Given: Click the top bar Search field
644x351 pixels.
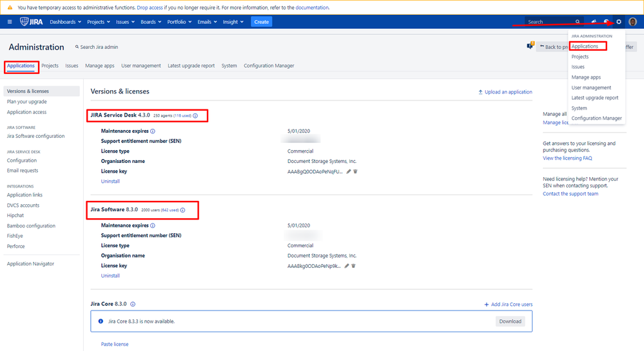Looking at the screenshot, I should coord(554,22).
